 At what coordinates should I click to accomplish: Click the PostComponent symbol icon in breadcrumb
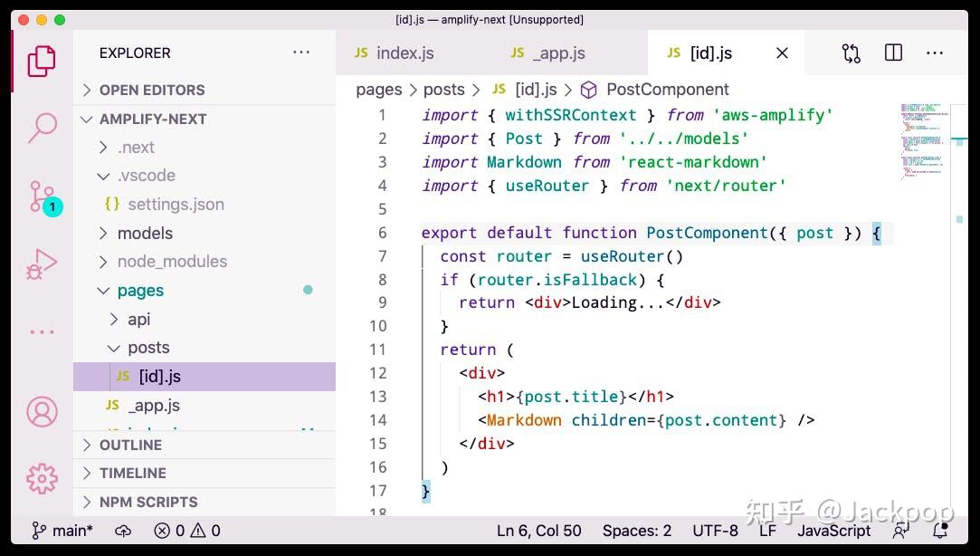click(589, 90)
